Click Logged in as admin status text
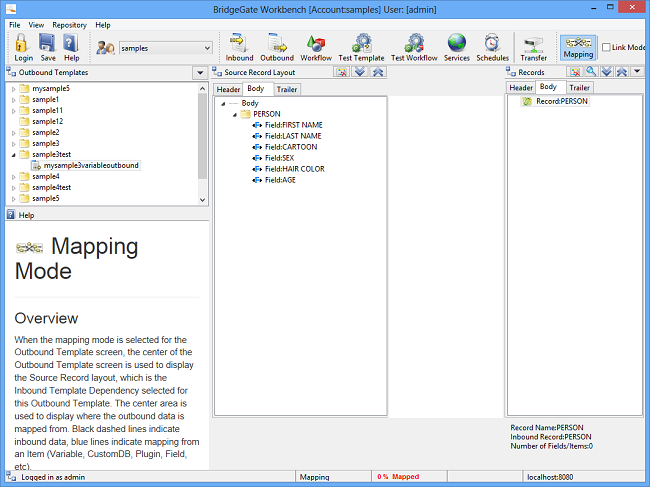The image size is (650, 487). click(x=53, y=477)
